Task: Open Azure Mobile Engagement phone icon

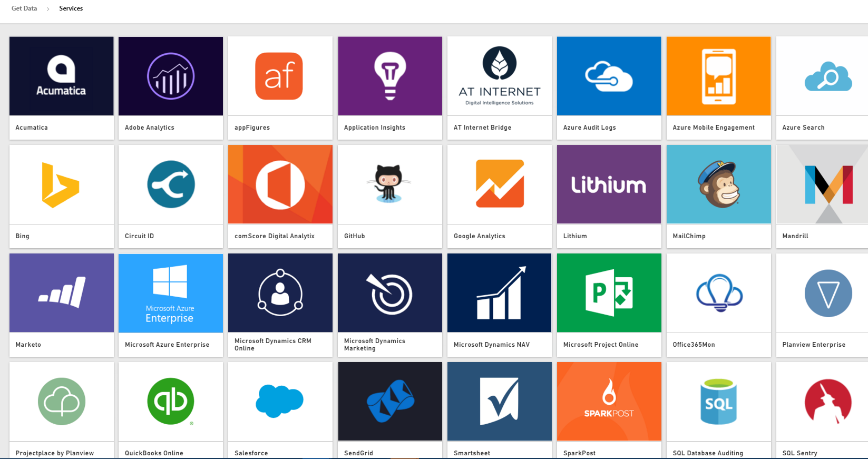Action: point(719,76)
